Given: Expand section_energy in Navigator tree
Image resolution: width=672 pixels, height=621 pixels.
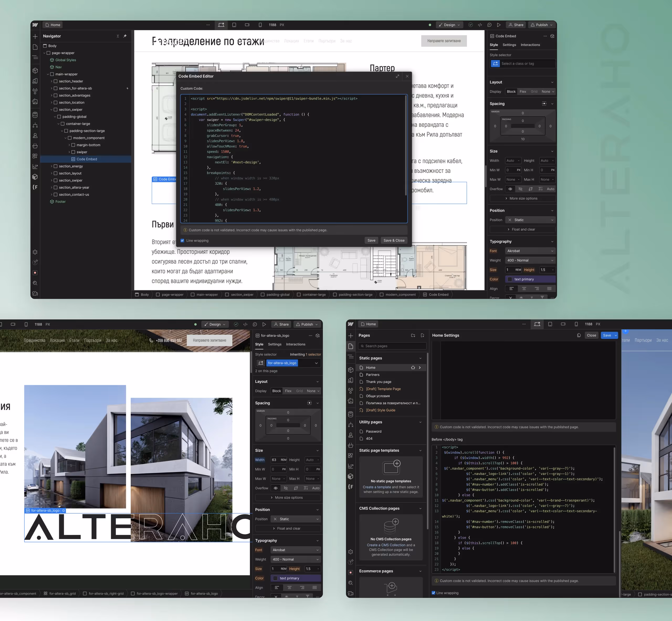Looking at the screenshot, I should click(x=51, y=166).
